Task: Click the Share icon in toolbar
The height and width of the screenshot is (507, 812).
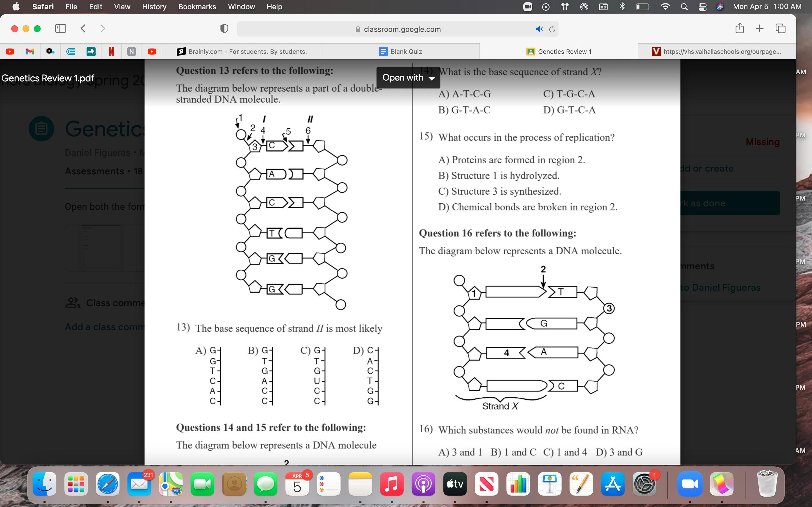Action: point(740,28)
